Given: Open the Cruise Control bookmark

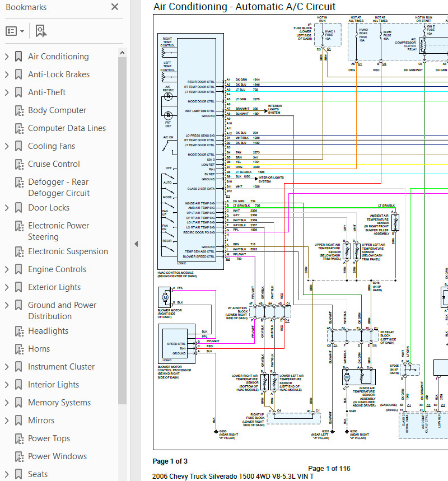Looking at the screenshot, I should pyautogui.click(x=54, y=164).
